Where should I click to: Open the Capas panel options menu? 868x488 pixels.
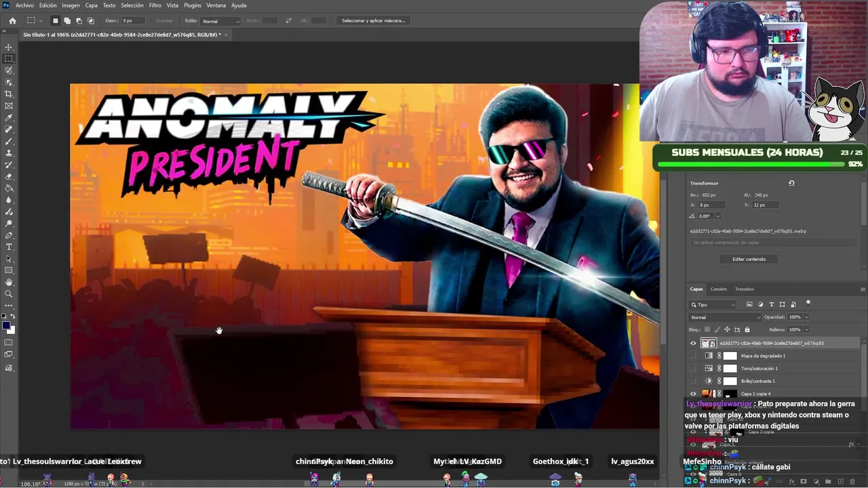(x=863, y=289)
